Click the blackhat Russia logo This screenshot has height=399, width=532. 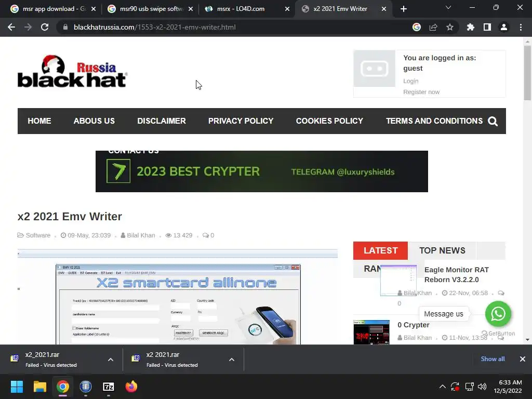tap(72, 72)
